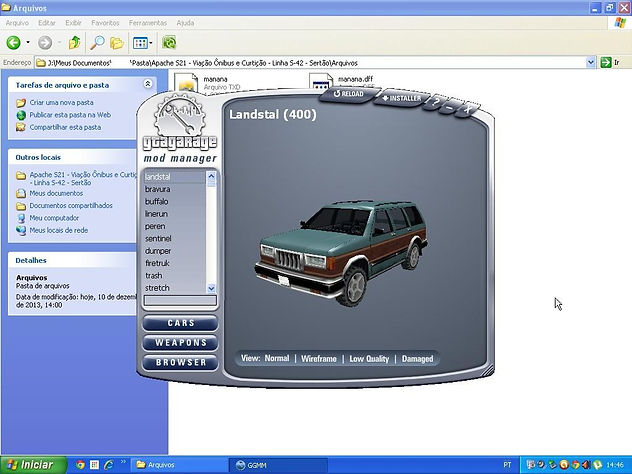This screenshot has height=474, width=632.
Task: Select dumper in the vehicle list
Action: [175, 251]
